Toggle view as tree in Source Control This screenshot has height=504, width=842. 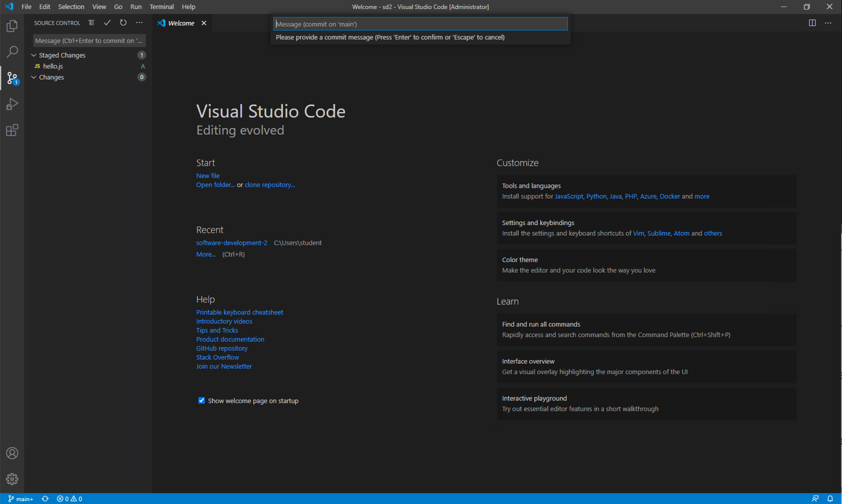(x=91, y=23)
